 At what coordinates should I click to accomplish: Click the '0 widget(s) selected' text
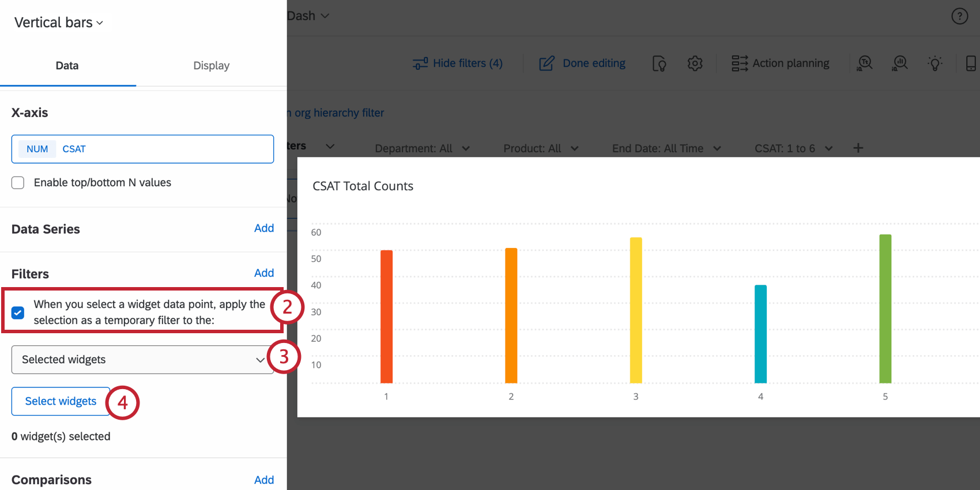(61, 436)
